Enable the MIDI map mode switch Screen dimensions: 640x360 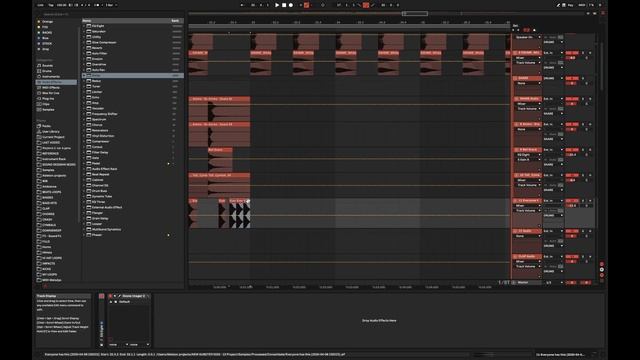tap(582, 5)
